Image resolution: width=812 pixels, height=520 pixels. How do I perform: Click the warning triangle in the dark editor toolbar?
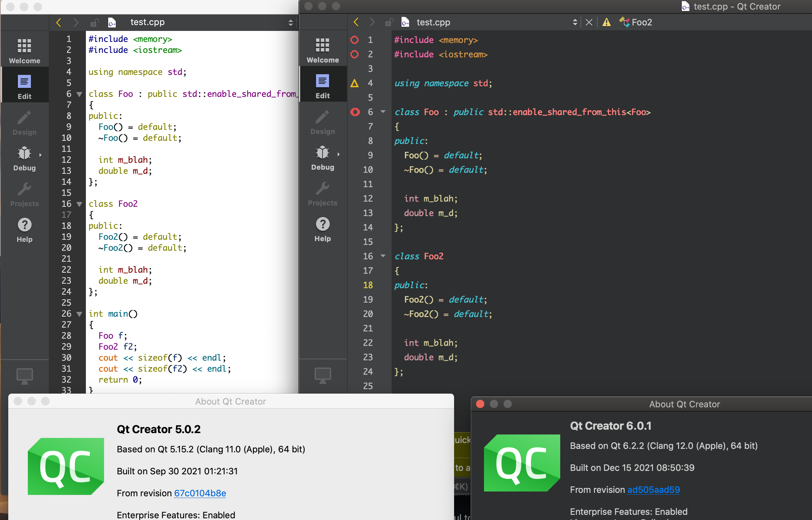[607, 22]
